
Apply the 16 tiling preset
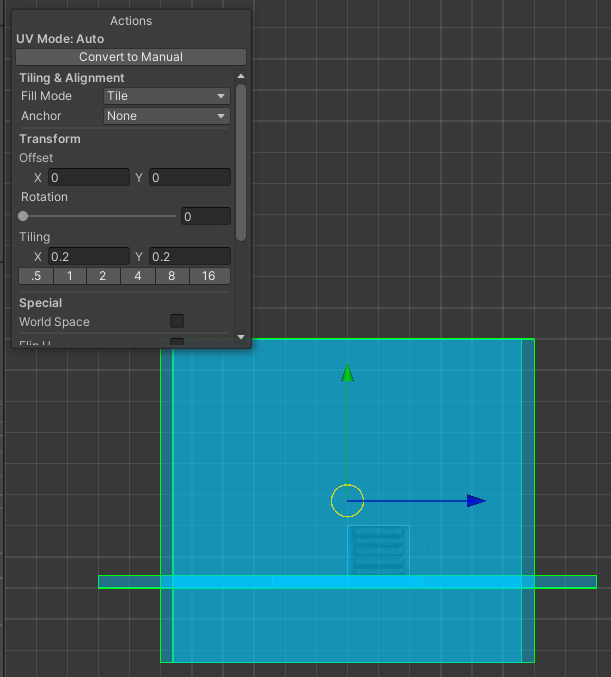click(208, 276)
